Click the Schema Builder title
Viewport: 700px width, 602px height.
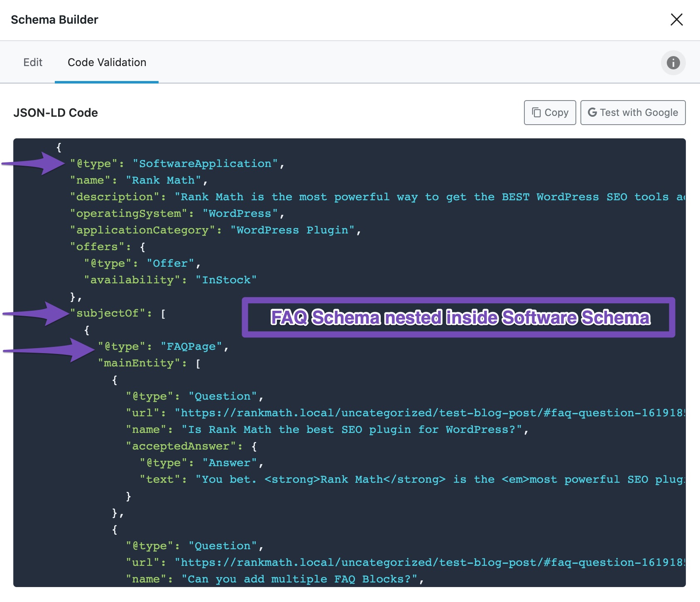click(x=54, y=20)
